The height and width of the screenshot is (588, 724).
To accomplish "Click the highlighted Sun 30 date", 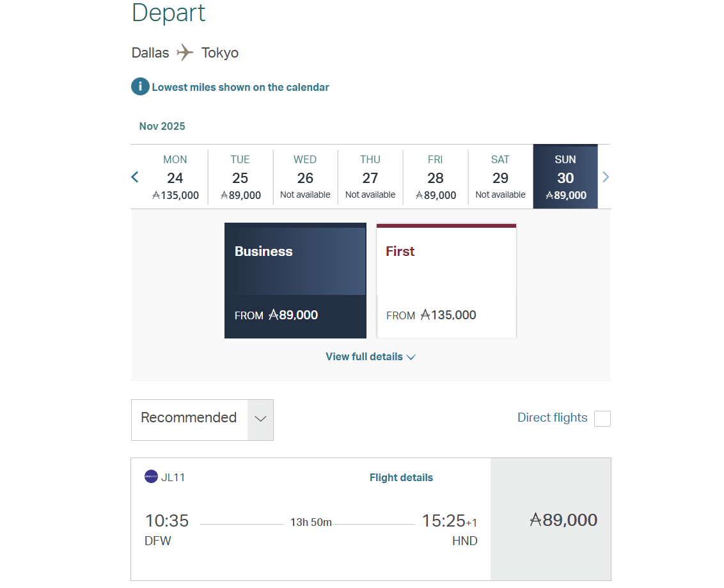I will click(565, 177).
